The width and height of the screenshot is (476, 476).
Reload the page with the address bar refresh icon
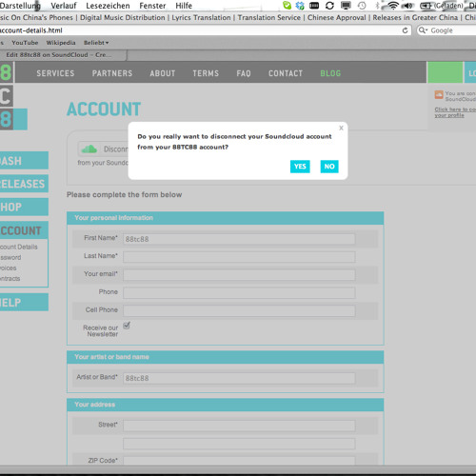click(406, 30)
